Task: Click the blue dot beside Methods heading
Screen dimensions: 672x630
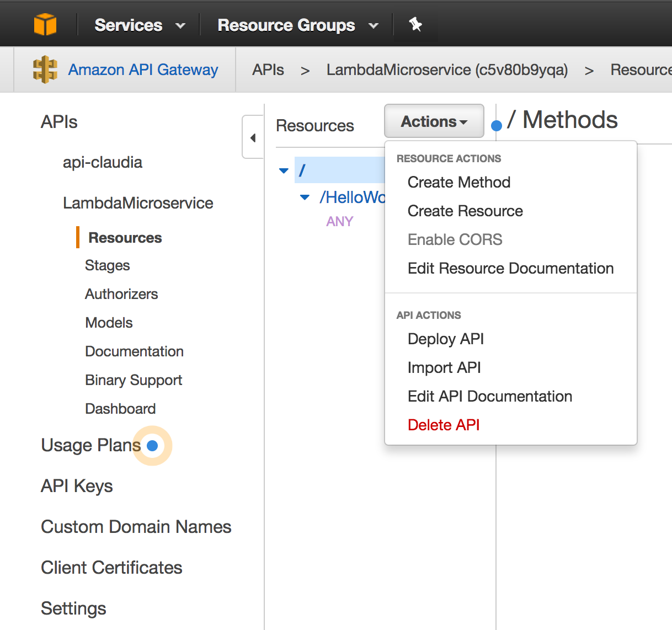Action: click(496, 126)
